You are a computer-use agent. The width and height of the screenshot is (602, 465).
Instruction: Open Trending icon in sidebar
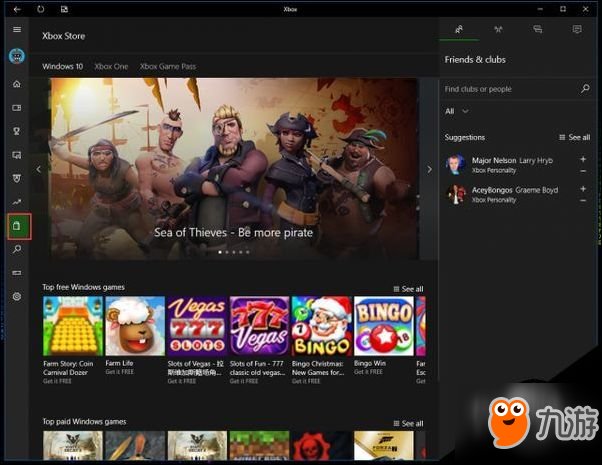point(17,202)
